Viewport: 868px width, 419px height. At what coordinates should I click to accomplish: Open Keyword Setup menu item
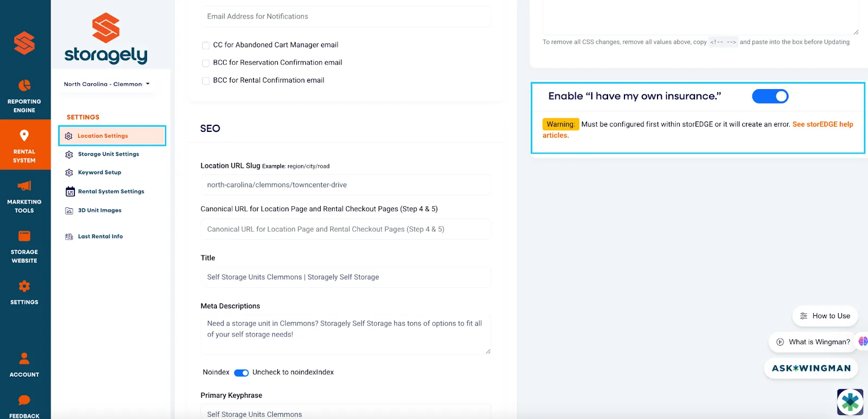tap(99, 173)
